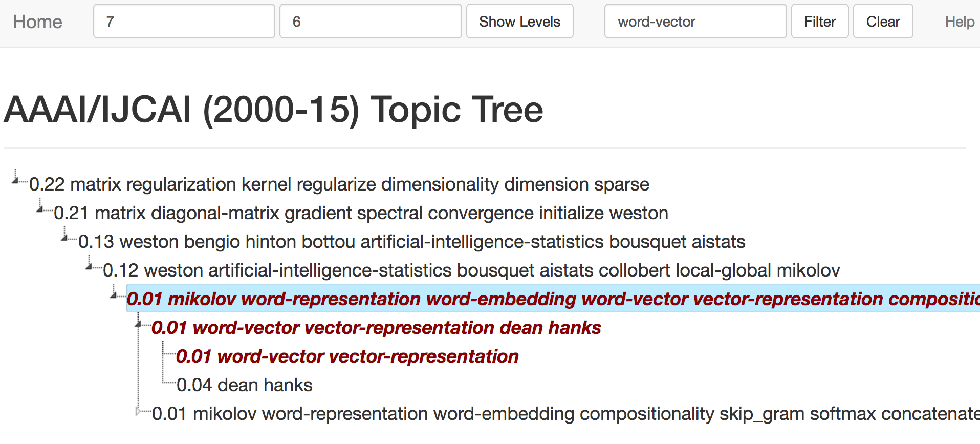Select the 0.13 weston bengio hinton topic
This screenshot has height=444, width=980.
(411, 242)
